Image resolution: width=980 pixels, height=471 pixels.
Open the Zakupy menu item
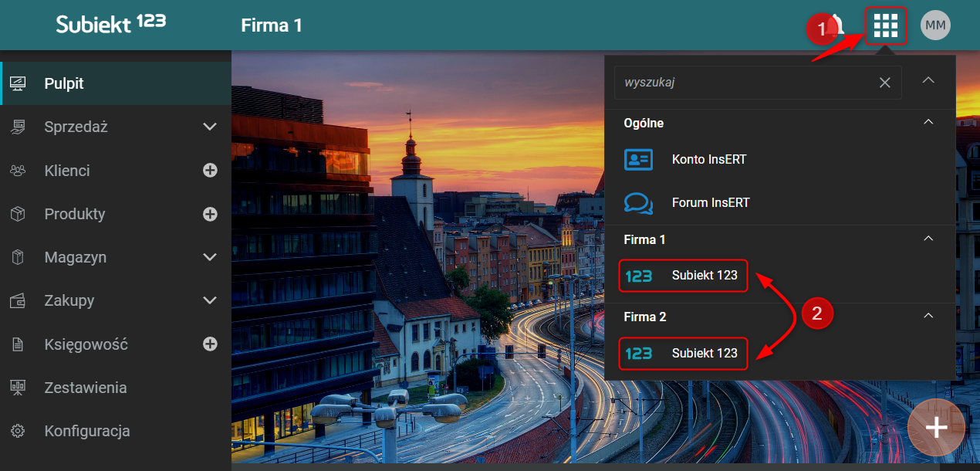[116, 300]
